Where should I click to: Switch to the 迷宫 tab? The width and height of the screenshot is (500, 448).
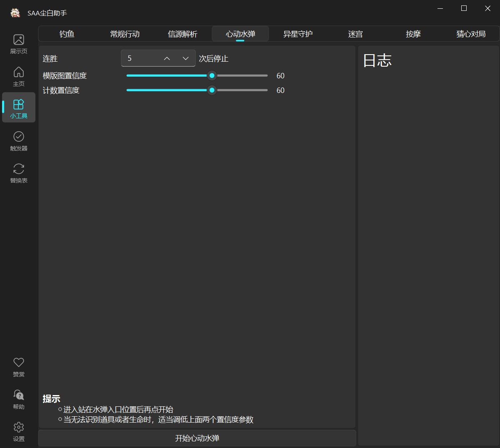tap(355, 34)
